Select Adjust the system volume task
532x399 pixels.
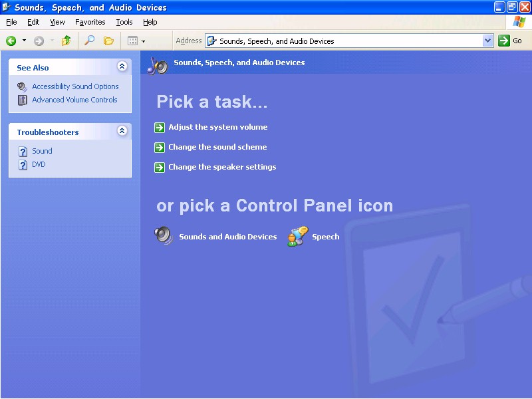[x=218, y=127]
